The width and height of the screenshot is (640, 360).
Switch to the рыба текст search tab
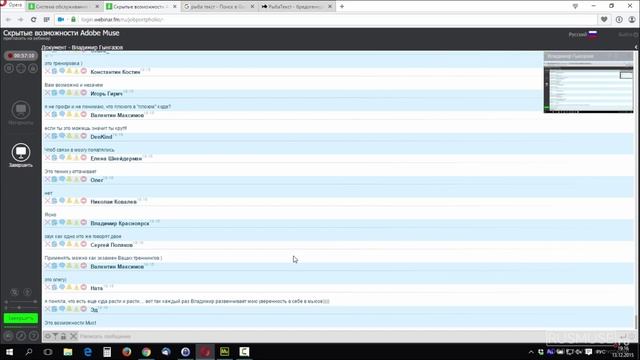tap(219, 7)
